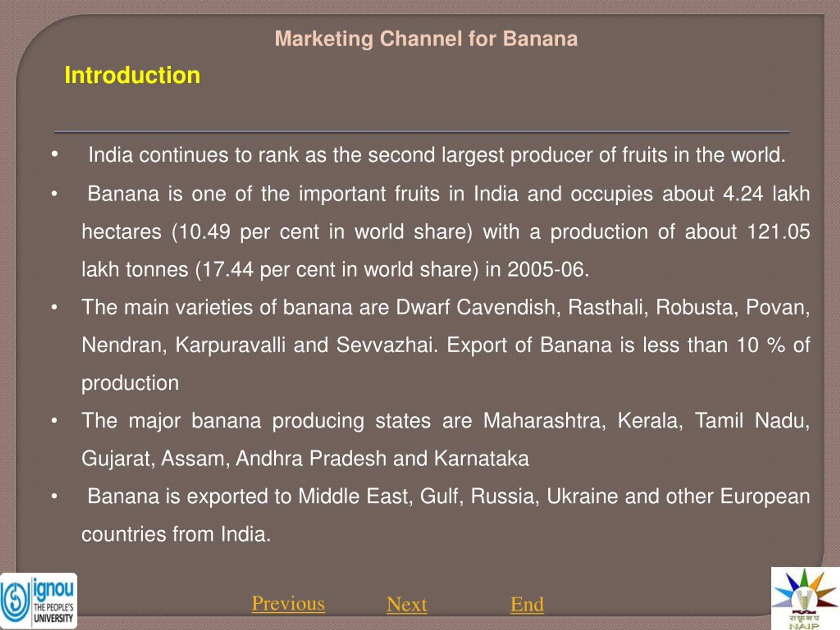Click the line 'Gujarat, Assam, Andhra Pradesh and Karnataka'
This screenshot has width=840, height=630.
click(305, 458)
